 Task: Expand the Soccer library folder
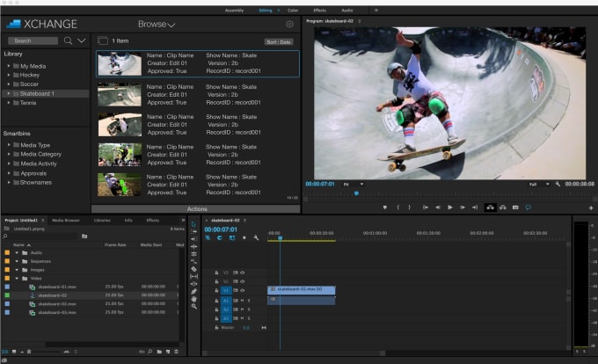tap(9, 84)
